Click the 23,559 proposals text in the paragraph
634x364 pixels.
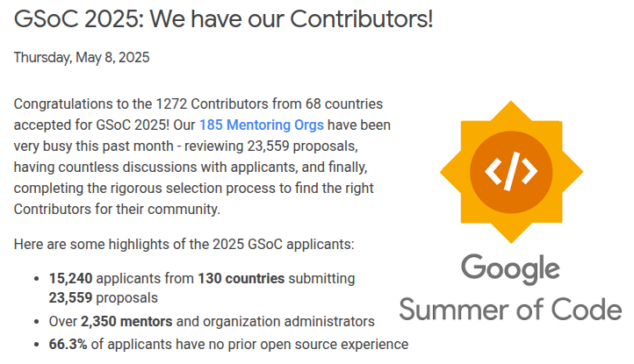point(302,146)
